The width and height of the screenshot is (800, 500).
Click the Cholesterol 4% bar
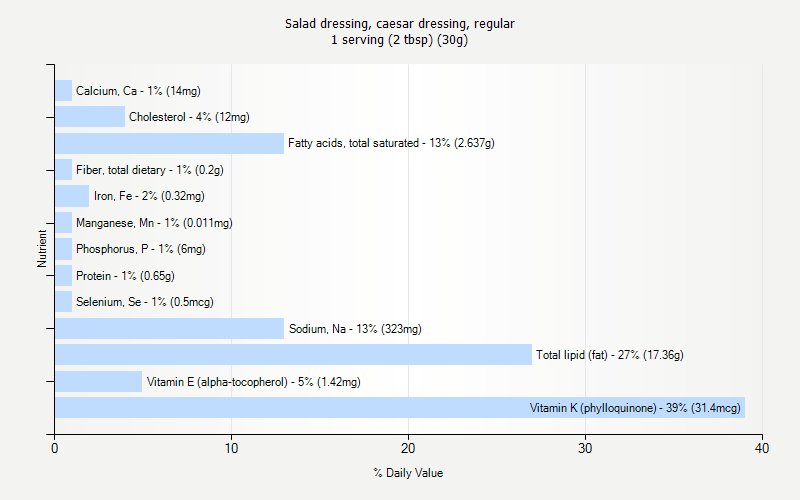[x=90, y=117]
